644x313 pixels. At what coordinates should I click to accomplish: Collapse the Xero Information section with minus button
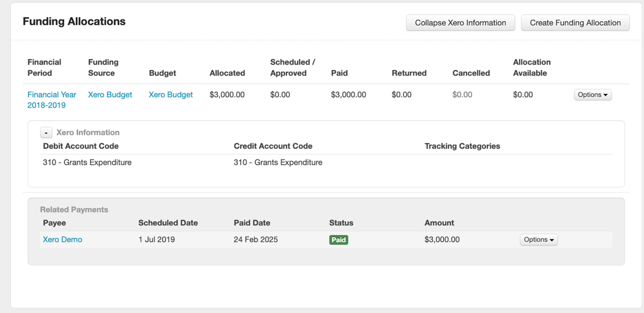pos(46,132)
